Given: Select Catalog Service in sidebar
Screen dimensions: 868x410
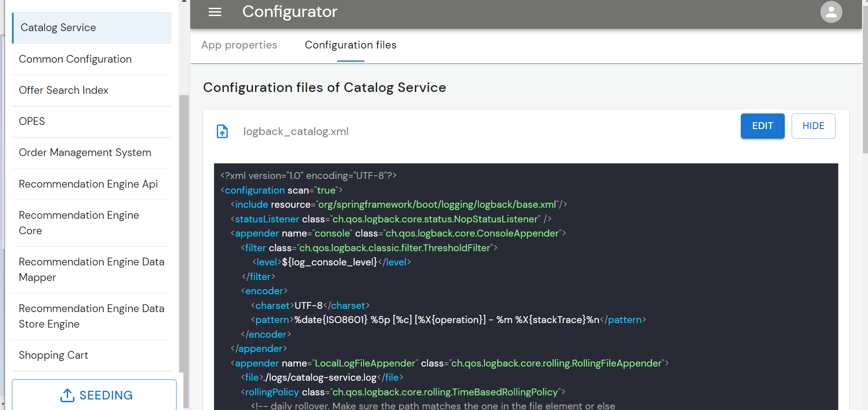Looking at the screenshot, I should click(92, 28).
